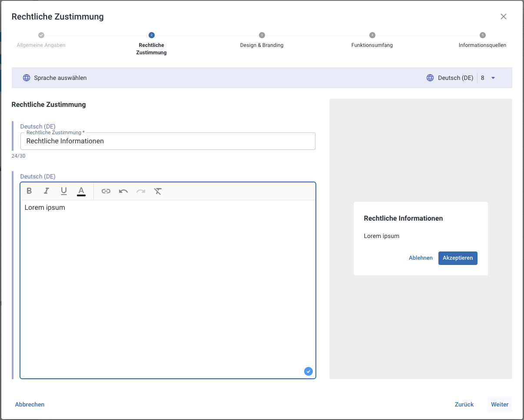Viewport: 524px width, 420px height.
Task: Click the language count 8
Action: (483, 78)
